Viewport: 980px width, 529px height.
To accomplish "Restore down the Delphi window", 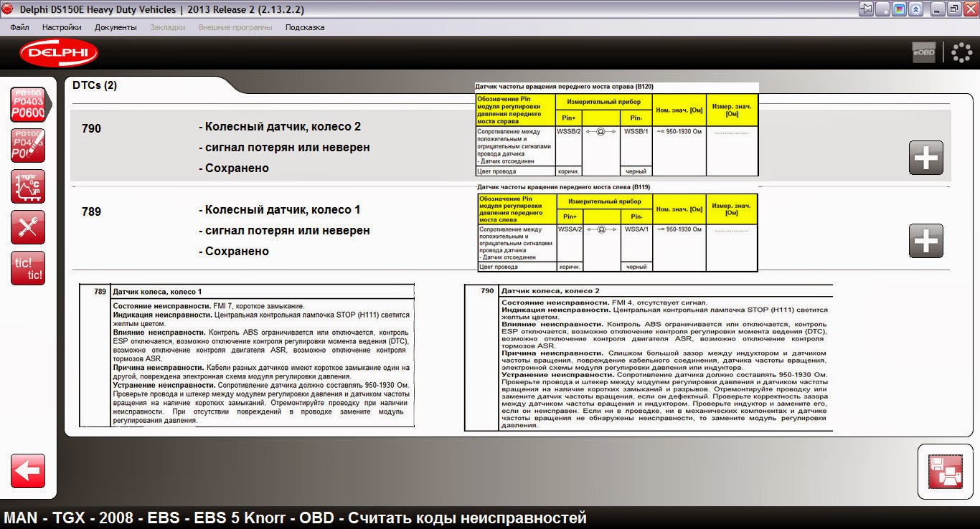I will pyautogui.click(x=953, y=9).
